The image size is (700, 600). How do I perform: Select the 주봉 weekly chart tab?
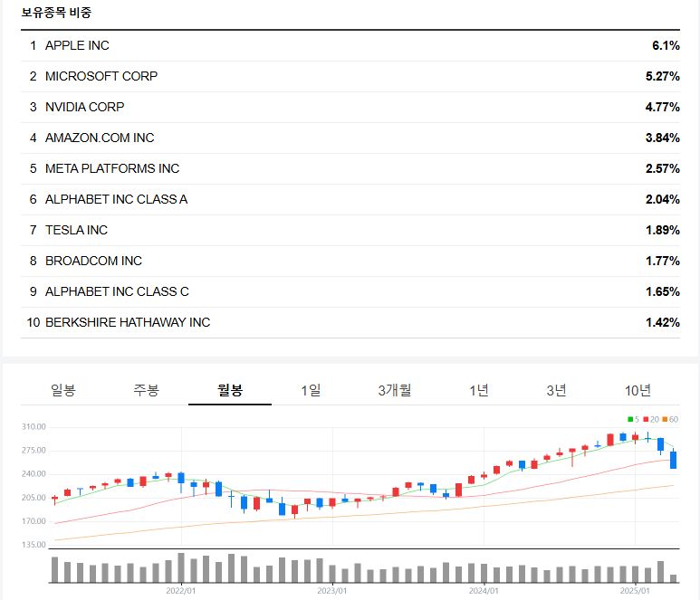pos(147,390)
